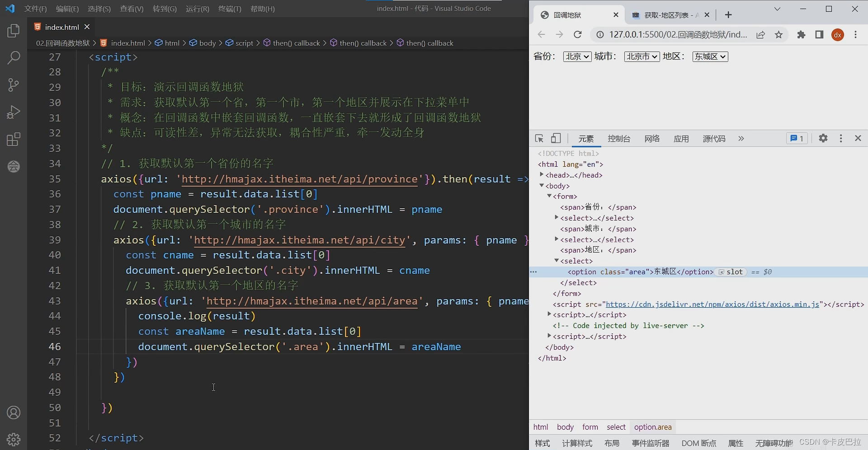Open a new browser tab
This screenshot has height=450, width=868.
pyautogui.click(x=728, y=15)
